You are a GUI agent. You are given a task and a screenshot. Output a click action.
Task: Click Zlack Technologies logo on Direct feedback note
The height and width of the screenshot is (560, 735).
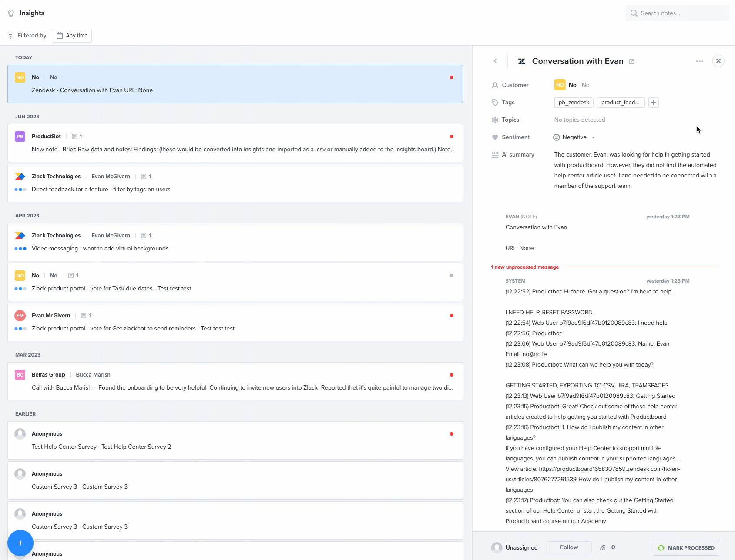coord(20,177)
